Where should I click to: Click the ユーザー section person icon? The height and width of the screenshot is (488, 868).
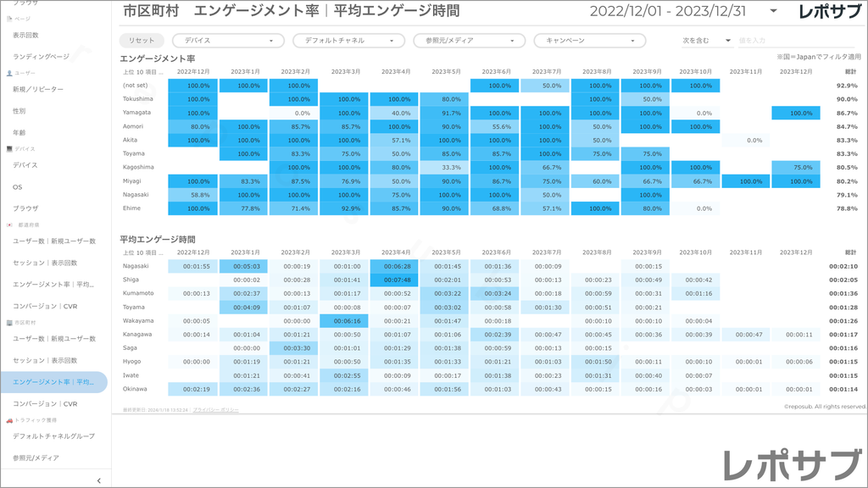(8, 74)
